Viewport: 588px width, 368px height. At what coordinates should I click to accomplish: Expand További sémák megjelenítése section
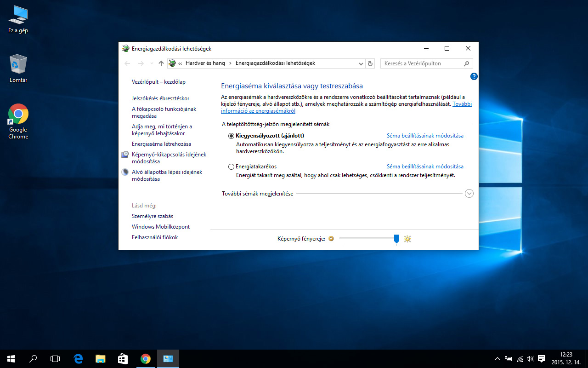pyautogui.click(x=469, y=194)
